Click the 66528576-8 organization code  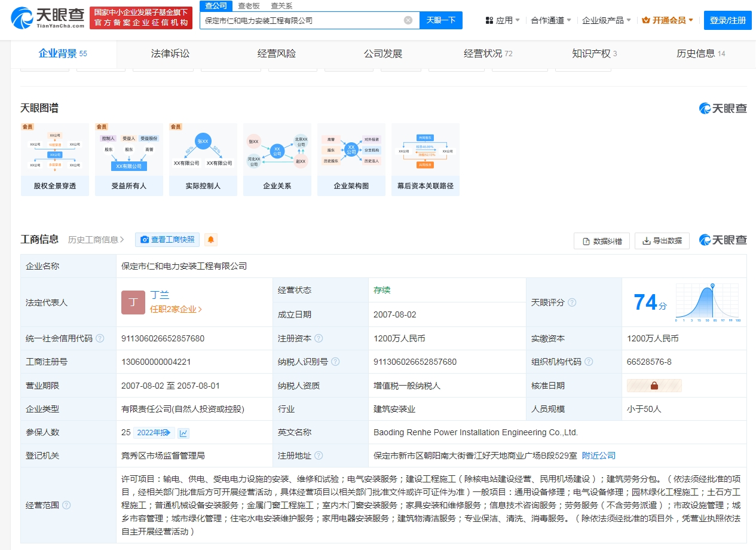pos(649,362)
